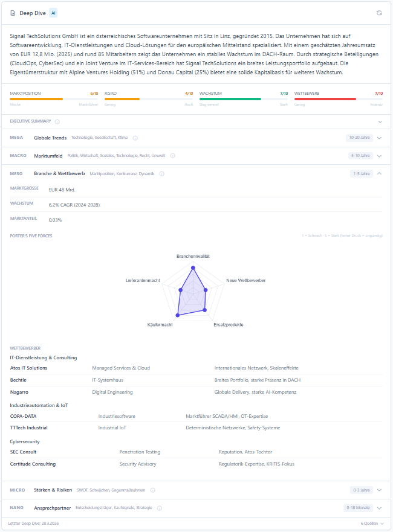
Task: Click Lieferantenmacht point on radar chart
Action: point(180,290)
